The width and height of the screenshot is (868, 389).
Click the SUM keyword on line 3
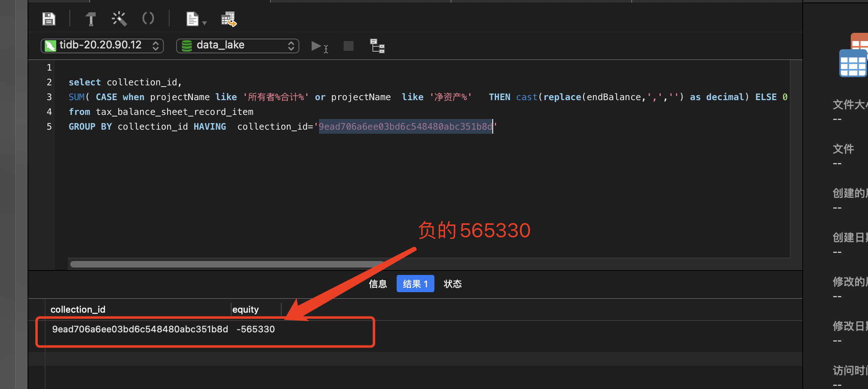pos(76,97)
